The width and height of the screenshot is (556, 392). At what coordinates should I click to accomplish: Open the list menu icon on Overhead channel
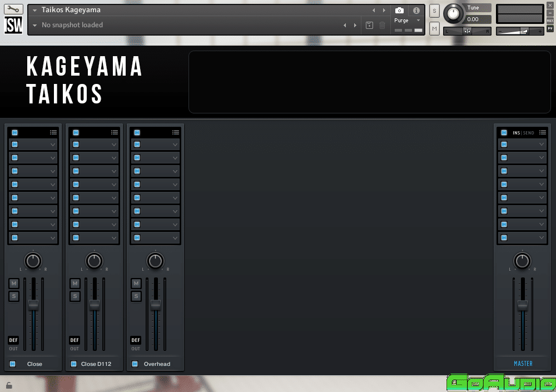(x=176, y=132)
